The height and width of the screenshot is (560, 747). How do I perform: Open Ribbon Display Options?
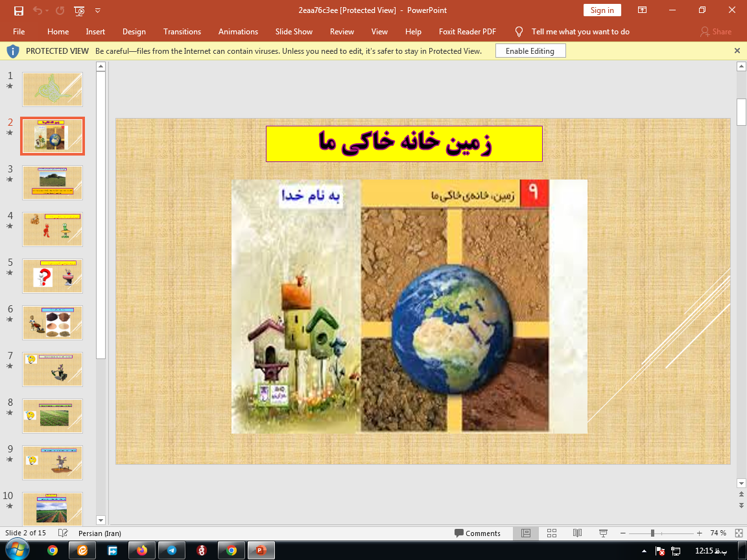pyautogui.click(x=642, y=10)
